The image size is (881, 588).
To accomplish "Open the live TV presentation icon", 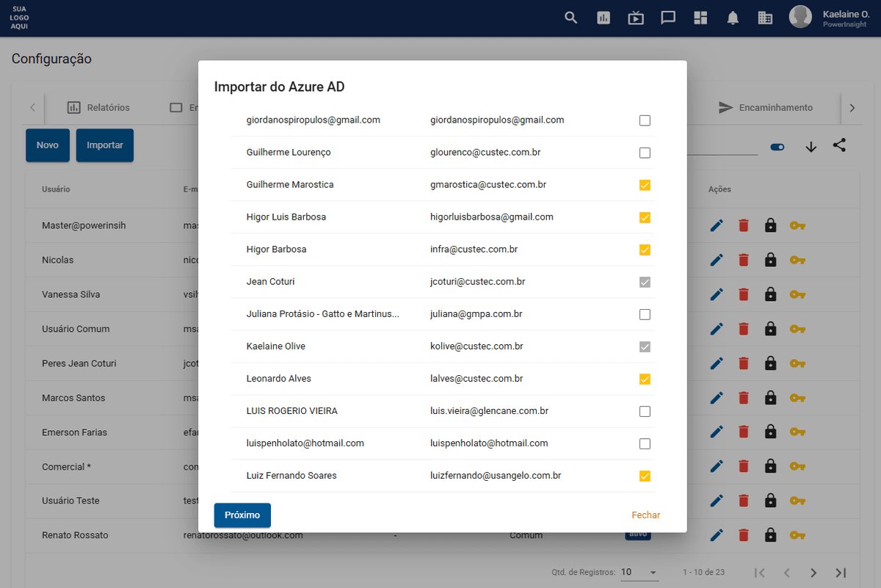I will click(636, 18).
